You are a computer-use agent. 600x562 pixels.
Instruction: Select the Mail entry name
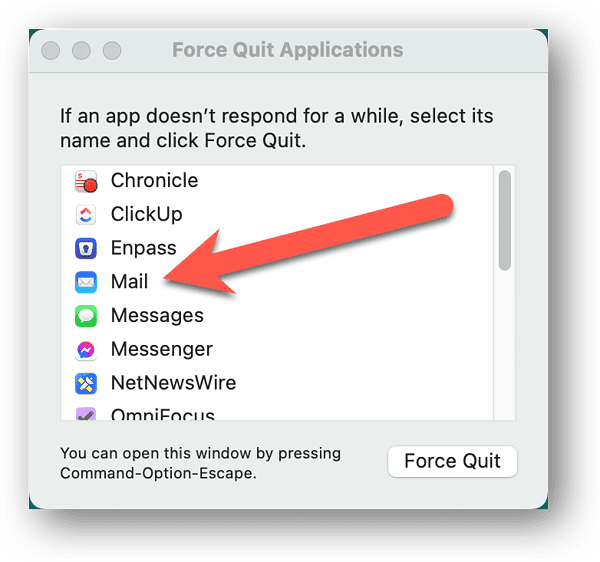tap(130, 282)
